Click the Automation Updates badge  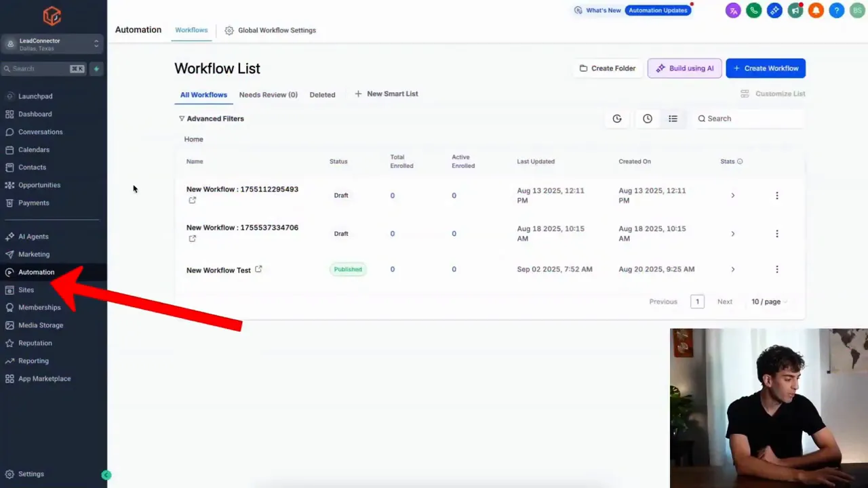(658, 10)
